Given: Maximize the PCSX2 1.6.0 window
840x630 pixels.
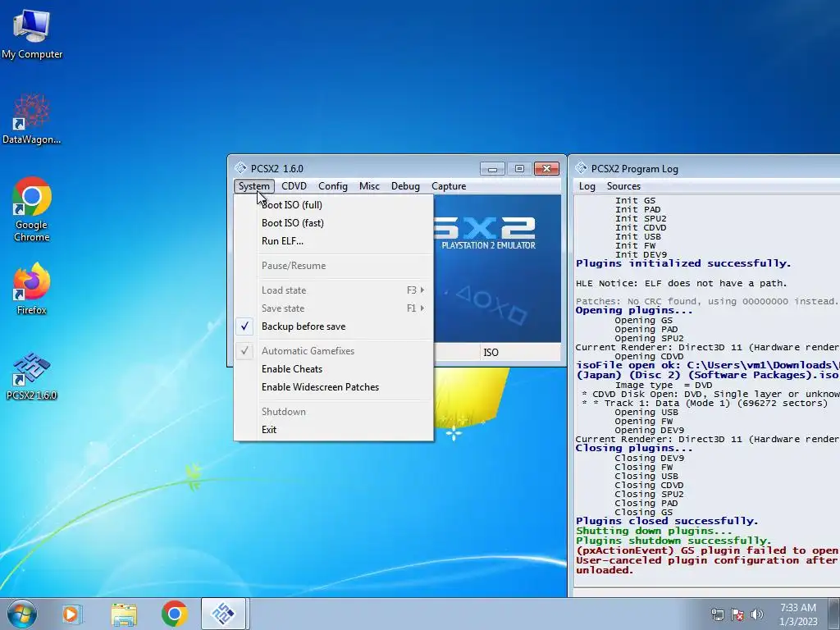Looking at the screenshot, I should click(519, 169).
